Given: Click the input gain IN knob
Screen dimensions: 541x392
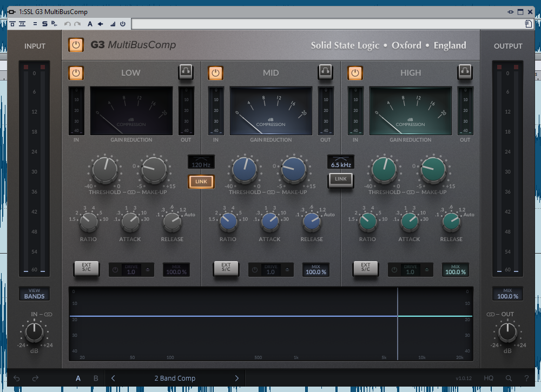Looking at the screenshot, I should click(x=34, y=332).
